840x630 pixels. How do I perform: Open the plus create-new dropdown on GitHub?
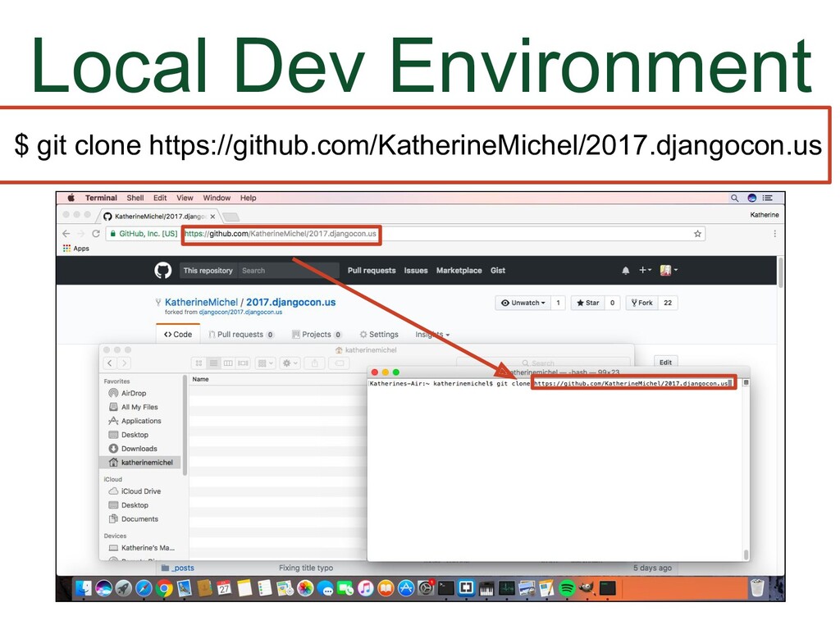pyautogui.click(x=646, y=271)
